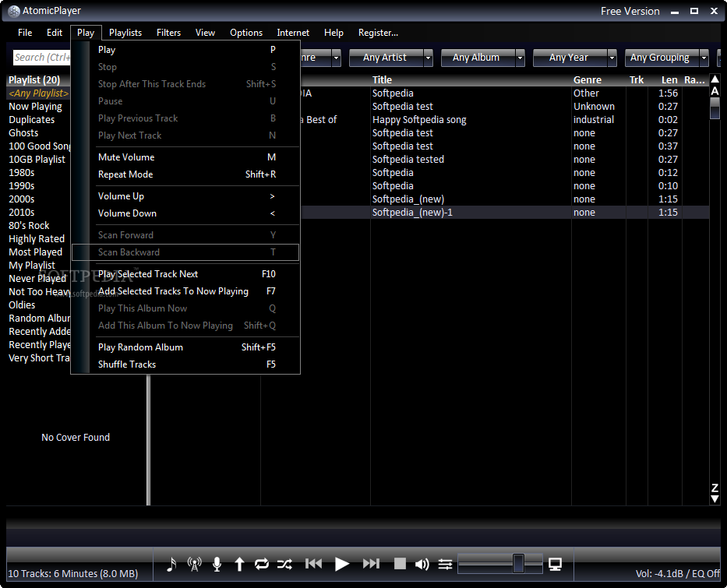The image size is (727, 588).
Task: Choose Add Selected Tracks To Now Playing
Action: tap(185, 291)
